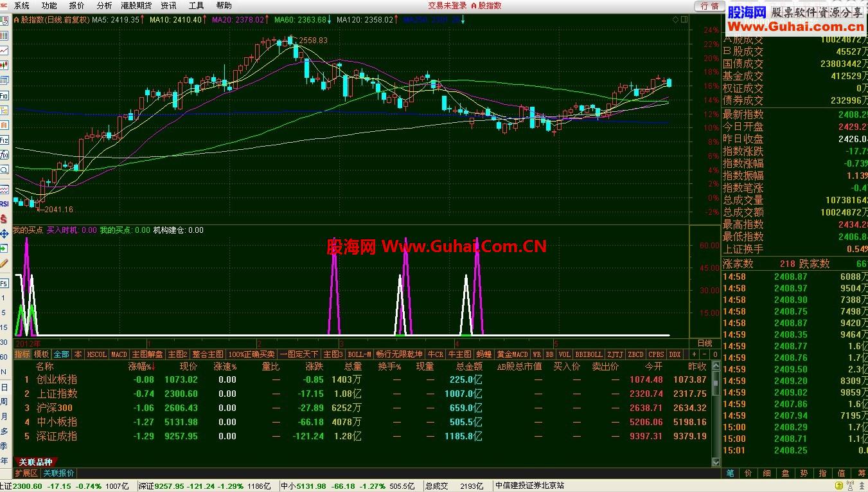Click the diamond icon at chart top-right
868x492 pixels.
coord(675,20)
